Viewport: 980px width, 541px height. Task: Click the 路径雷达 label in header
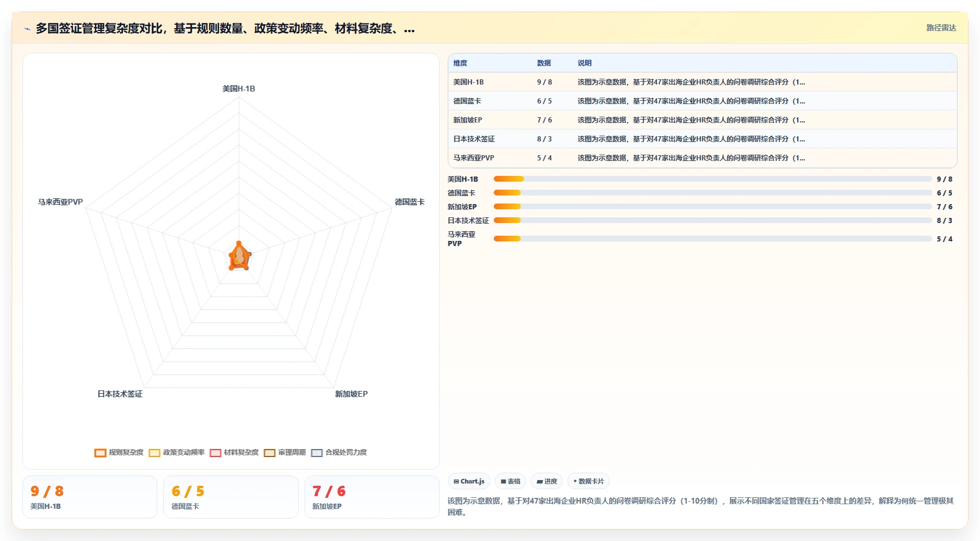click(941, 28)
